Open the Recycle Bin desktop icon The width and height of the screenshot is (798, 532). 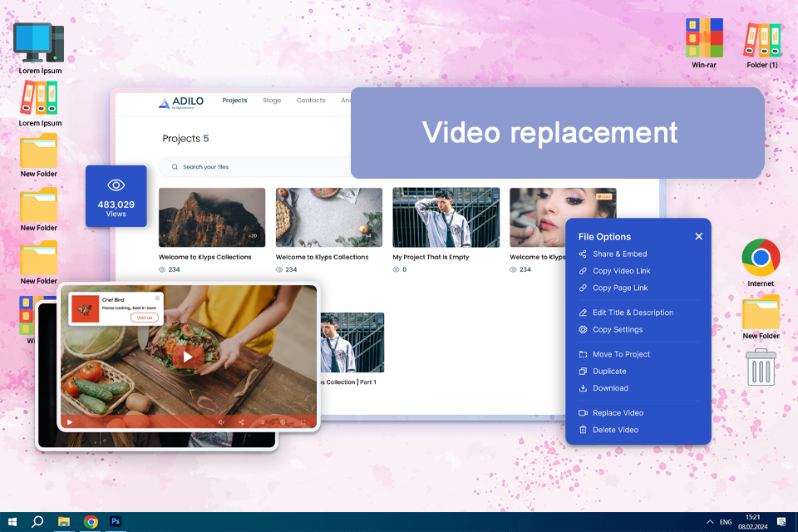pos(761,367)
